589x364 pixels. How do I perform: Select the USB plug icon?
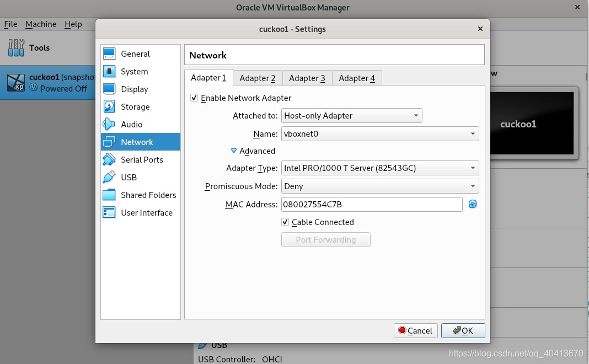coord(109,177)
